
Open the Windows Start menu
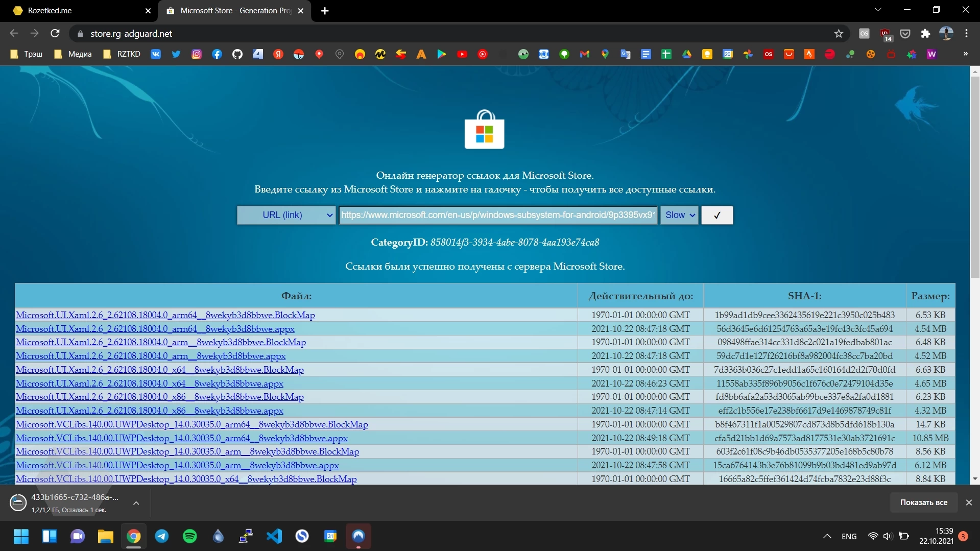click(21, 536)
